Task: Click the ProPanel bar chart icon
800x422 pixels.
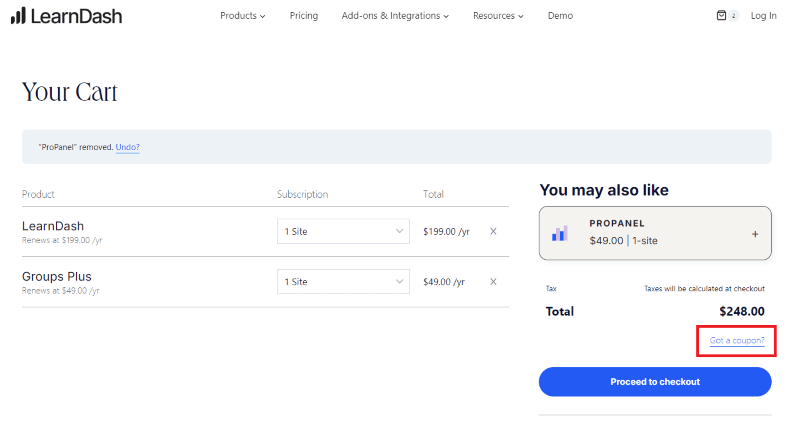Action: coord(560,233)
